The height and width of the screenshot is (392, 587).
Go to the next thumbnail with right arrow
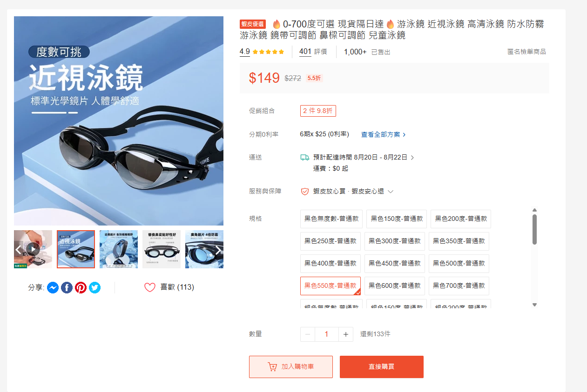(218, 250)
